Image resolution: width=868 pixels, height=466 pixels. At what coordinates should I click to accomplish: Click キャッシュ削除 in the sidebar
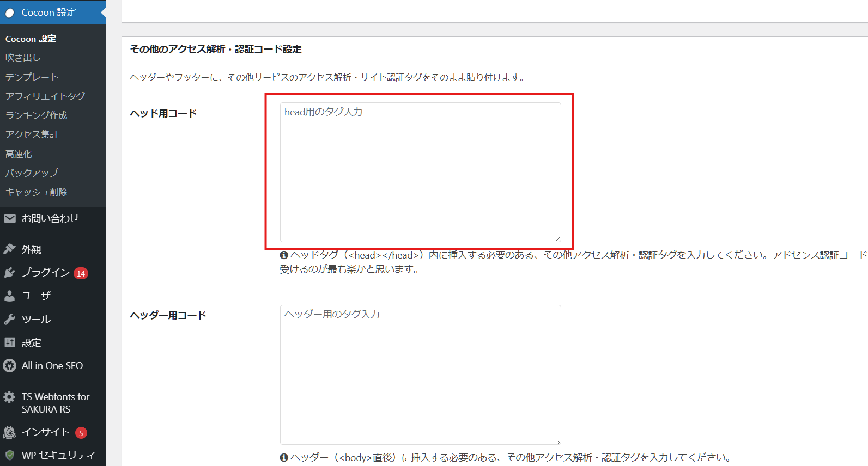pos(36,192)
